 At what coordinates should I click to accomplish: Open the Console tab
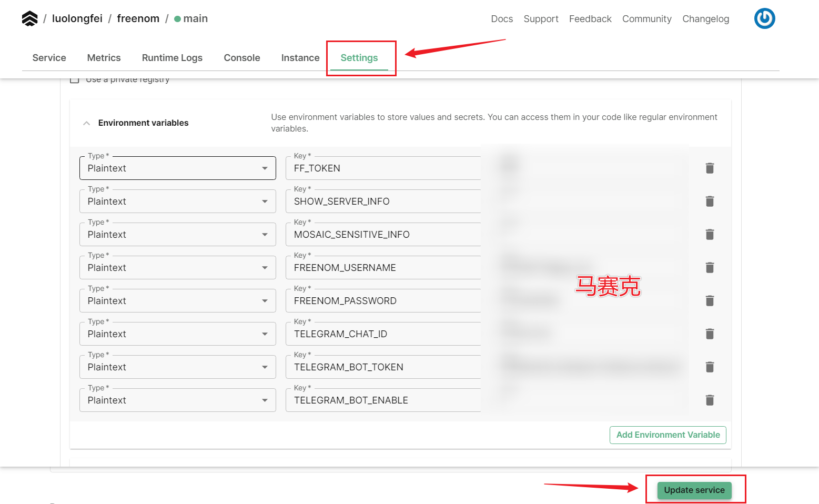242,58
